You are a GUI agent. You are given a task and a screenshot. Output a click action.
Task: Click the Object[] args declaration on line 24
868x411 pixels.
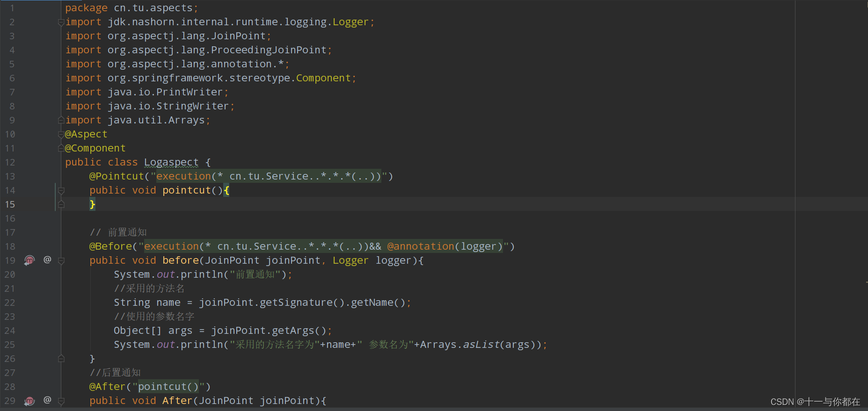point(153,331)
